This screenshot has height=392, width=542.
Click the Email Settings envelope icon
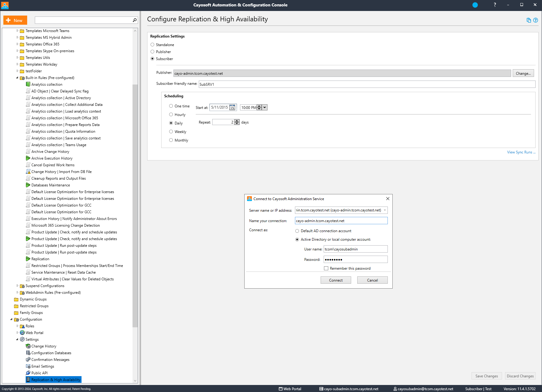coord(28,366)
